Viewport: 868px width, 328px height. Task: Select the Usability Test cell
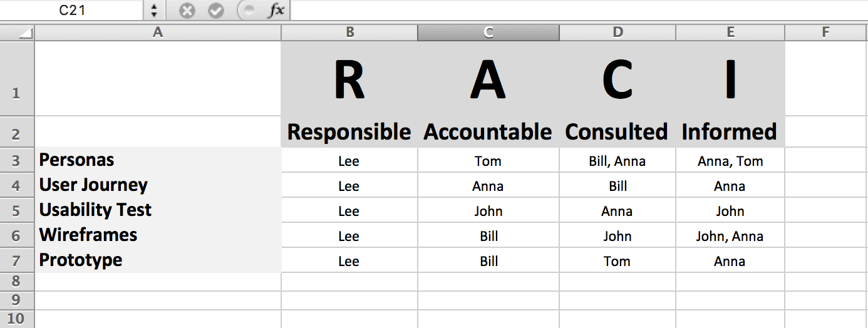pos(158,210)
